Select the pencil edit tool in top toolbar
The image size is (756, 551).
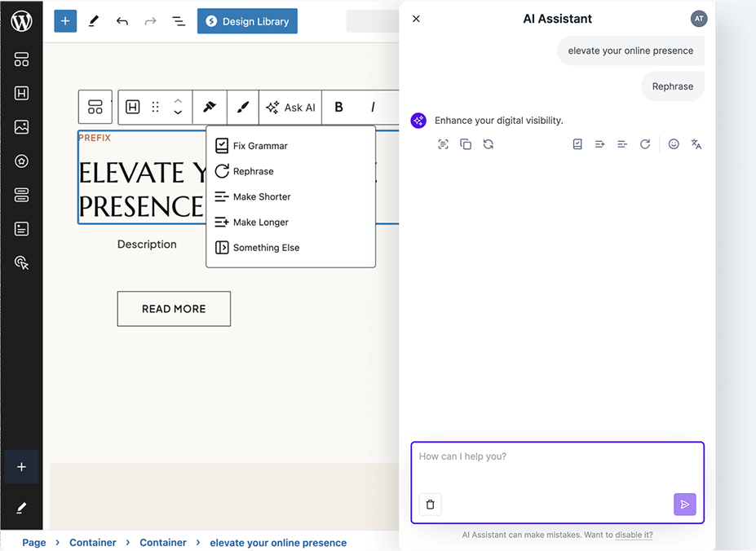tap(94, 21)
